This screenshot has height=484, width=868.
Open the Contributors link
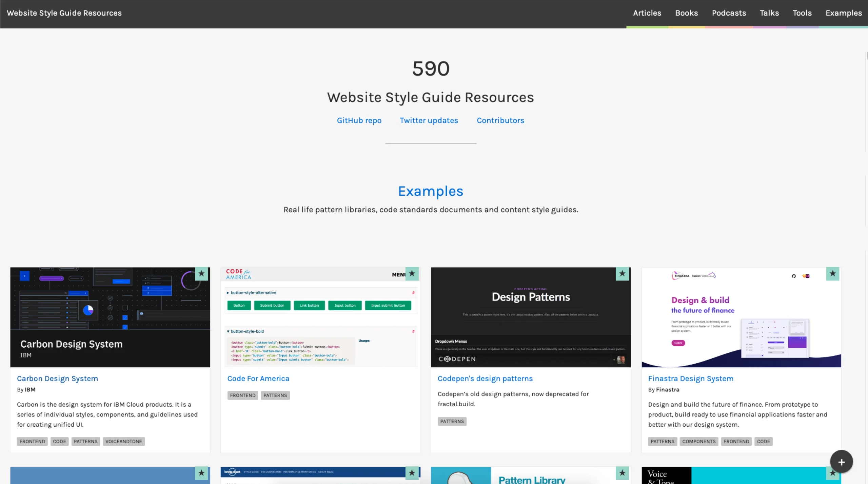[500, 120]
